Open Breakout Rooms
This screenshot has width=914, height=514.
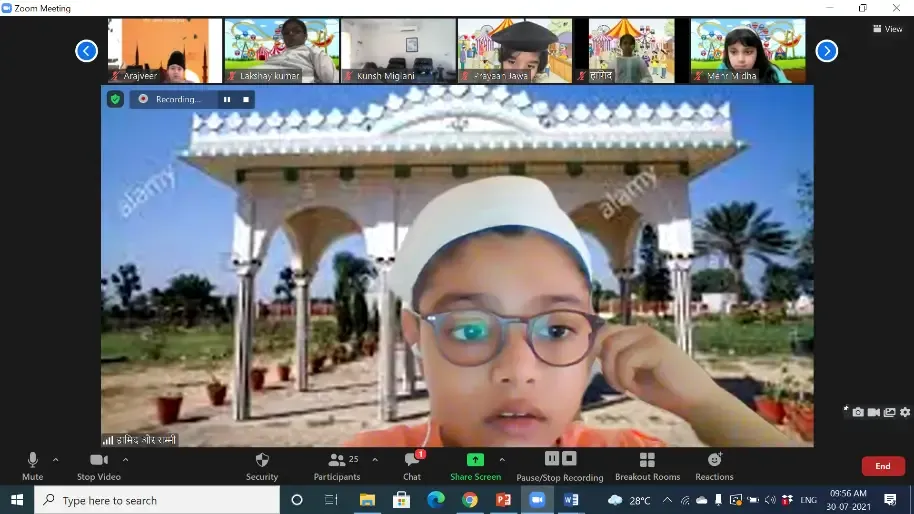pos(647,460)
